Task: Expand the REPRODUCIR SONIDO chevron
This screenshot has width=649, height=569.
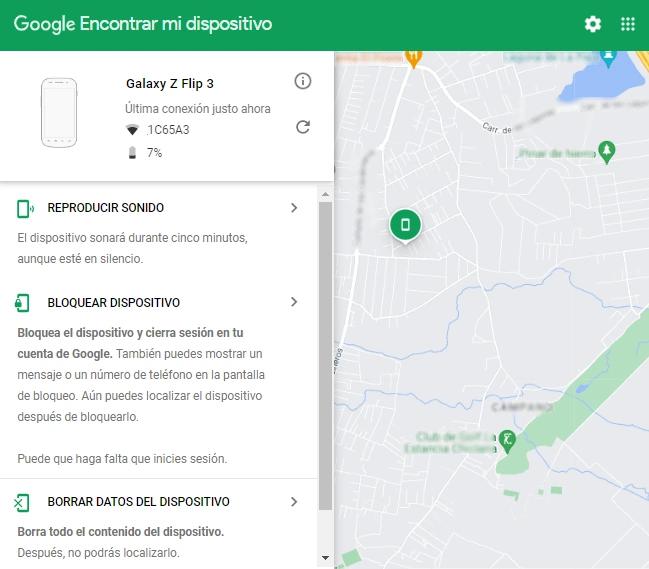Action: [x=294, y=208]
